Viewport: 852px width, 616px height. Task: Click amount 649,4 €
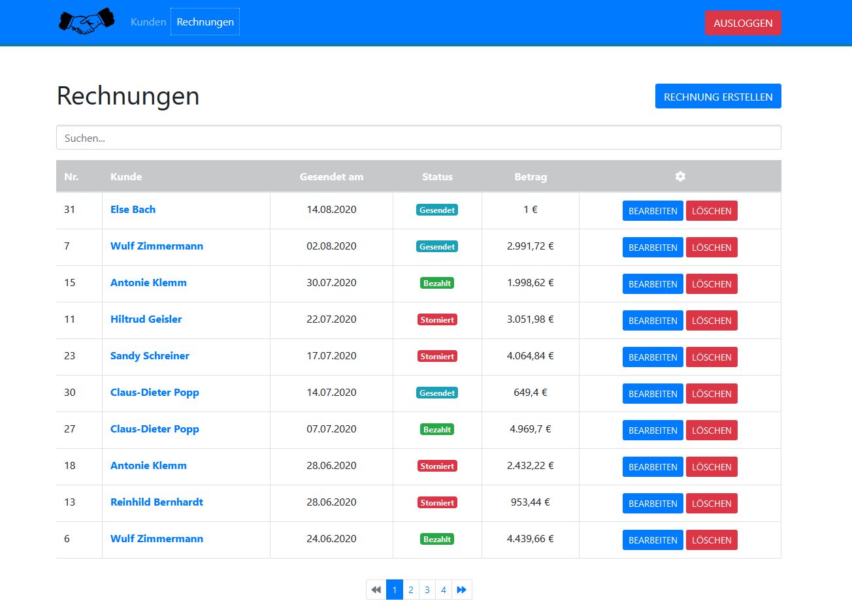click(x=531, y=393)
